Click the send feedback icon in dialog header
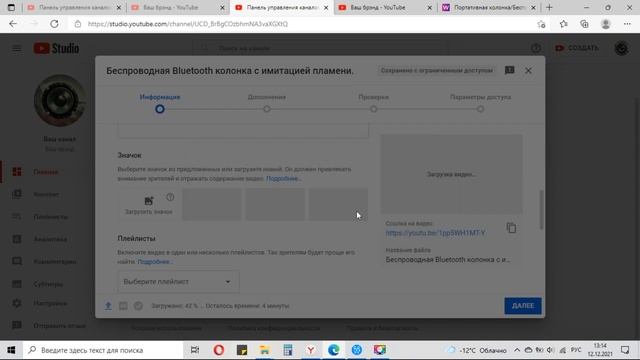640x360 pixels. (509, 71)
